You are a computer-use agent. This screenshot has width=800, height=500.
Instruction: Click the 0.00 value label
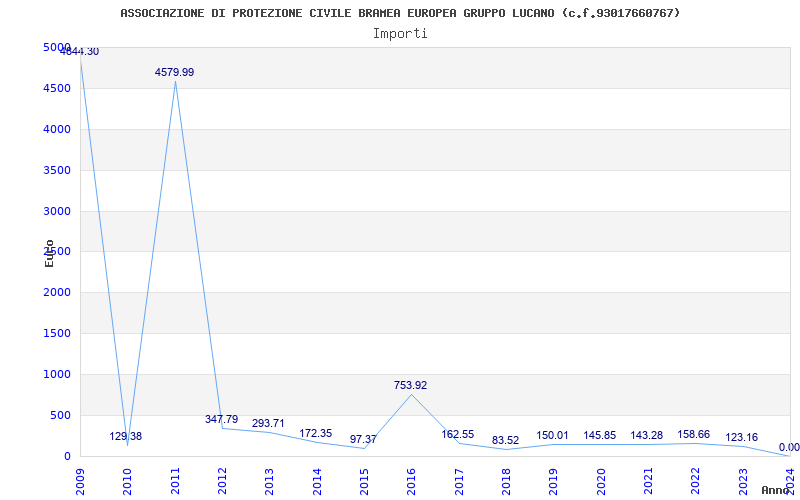789,447
